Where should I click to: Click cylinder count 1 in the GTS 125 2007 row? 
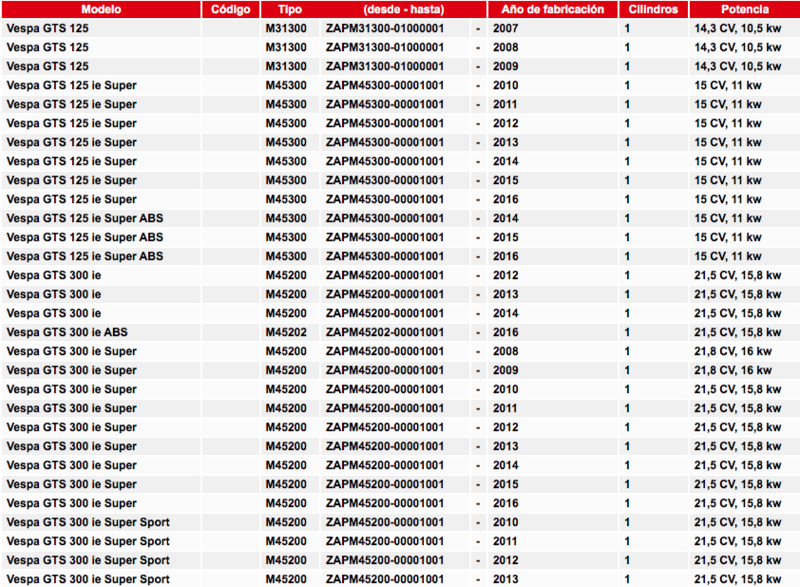(627, 29)
